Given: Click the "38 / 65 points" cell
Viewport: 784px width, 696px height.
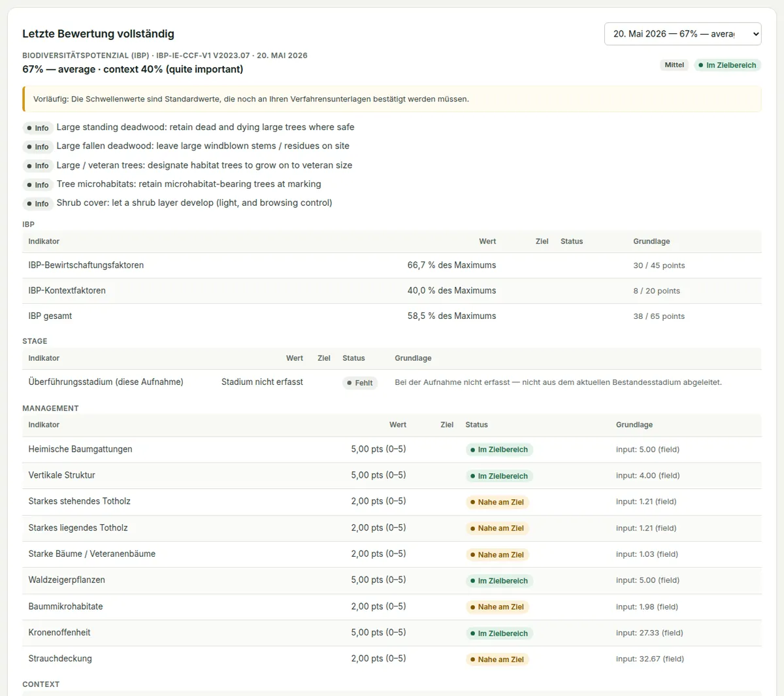Looking at the screenshot, I should [659, 317].
